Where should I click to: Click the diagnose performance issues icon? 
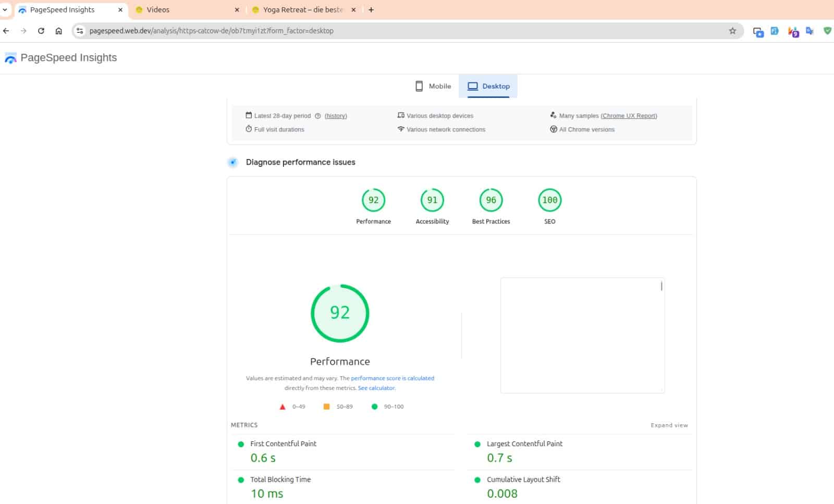(233, 162)
